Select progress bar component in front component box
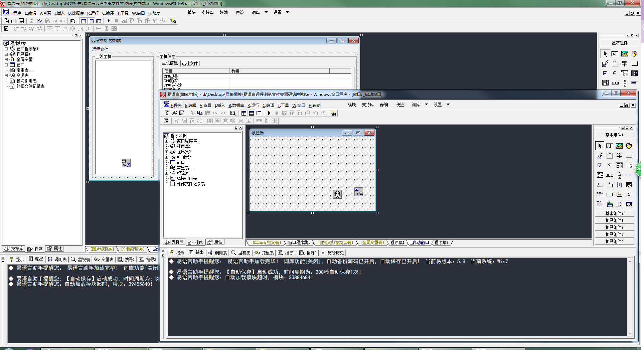Viewport: 644px width, 350px height. 629,175
